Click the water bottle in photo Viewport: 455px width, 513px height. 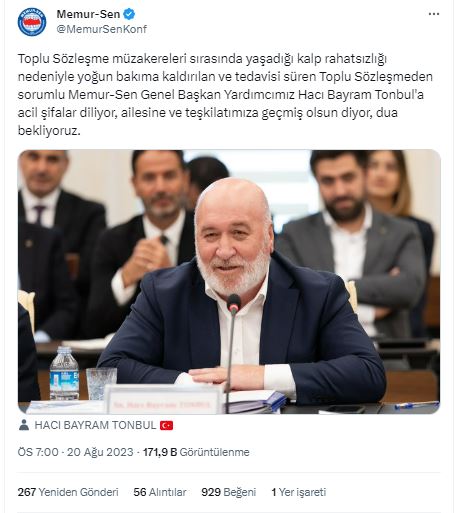pyautogui.click(x=64, y=373)
